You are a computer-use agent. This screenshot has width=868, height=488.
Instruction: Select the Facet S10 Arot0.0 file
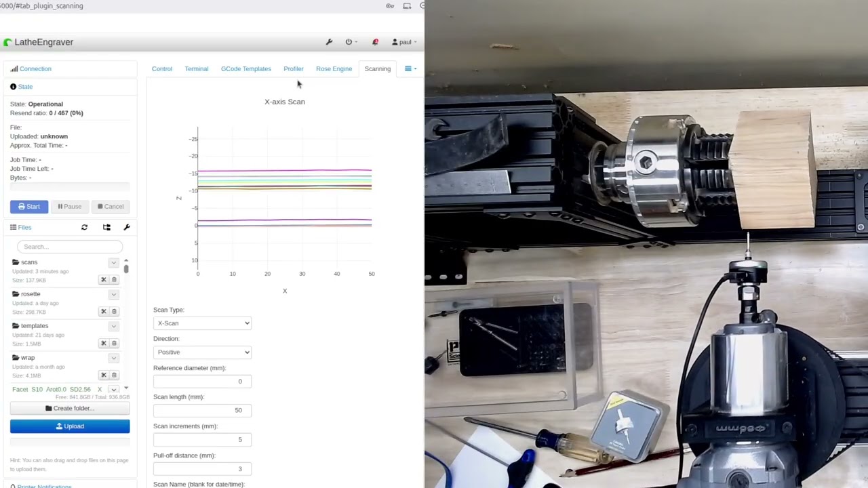point(56,390)
